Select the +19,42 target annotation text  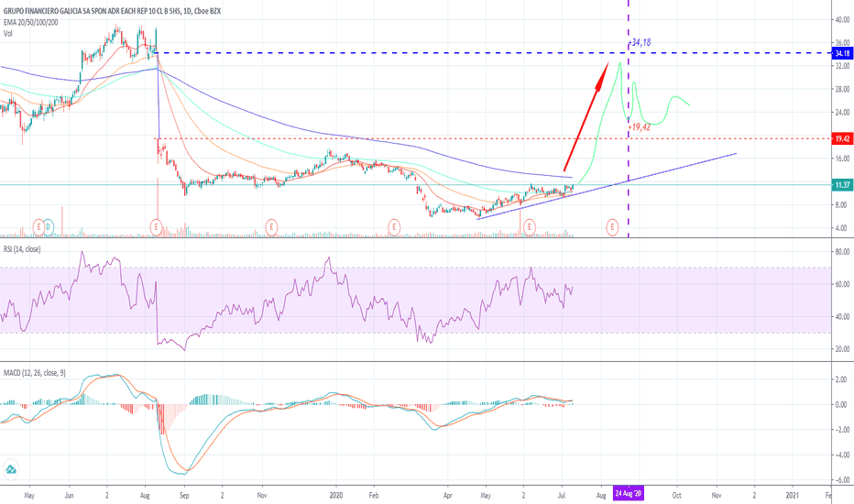click(640, 126)
